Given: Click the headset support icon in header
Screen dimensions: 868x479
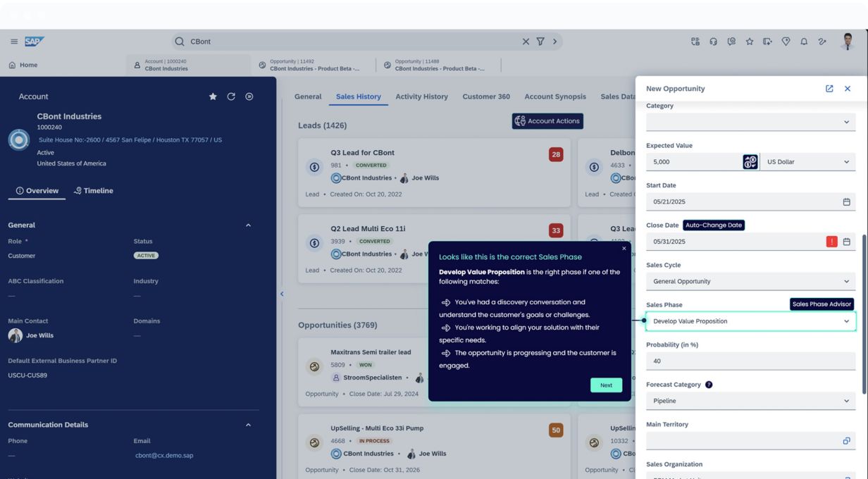Looking at the screenshot, I should pyautogui.click(x=713, y=42).
